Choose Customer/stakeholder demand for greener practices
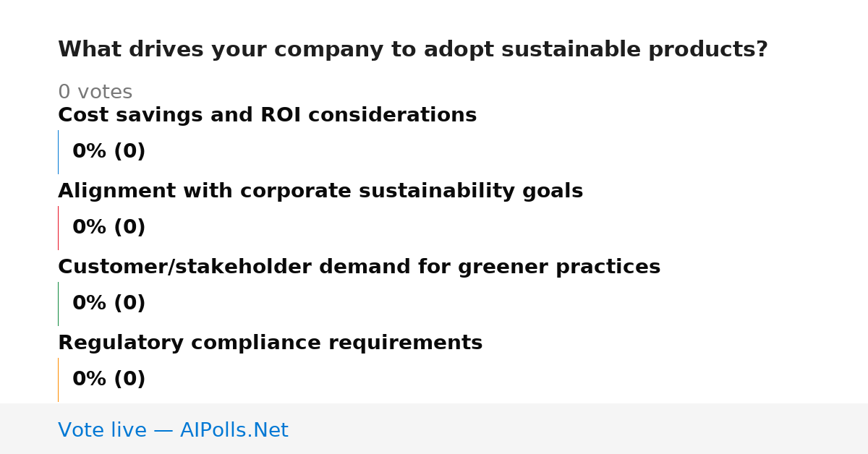 (x=359, y=267)
